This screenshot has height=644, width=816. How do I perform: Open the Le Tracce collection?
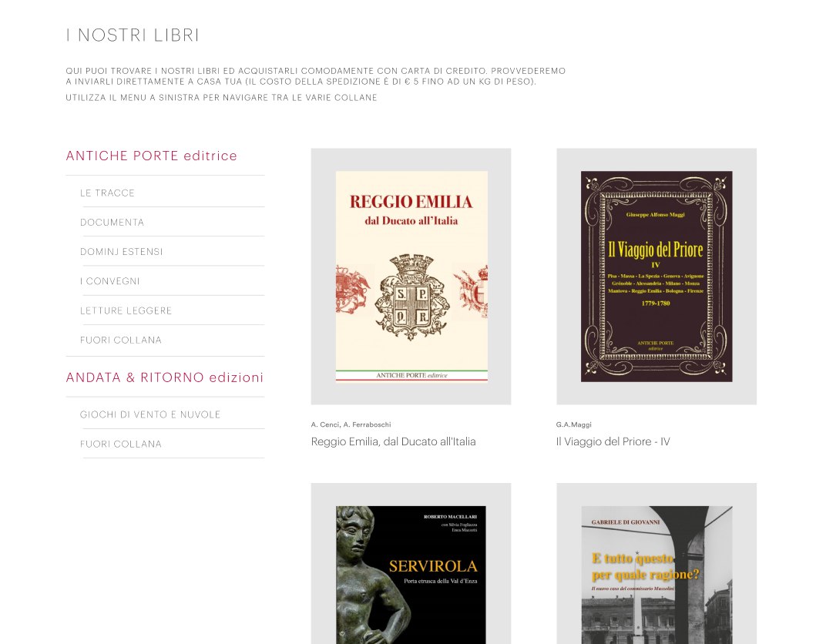[107, 193]
